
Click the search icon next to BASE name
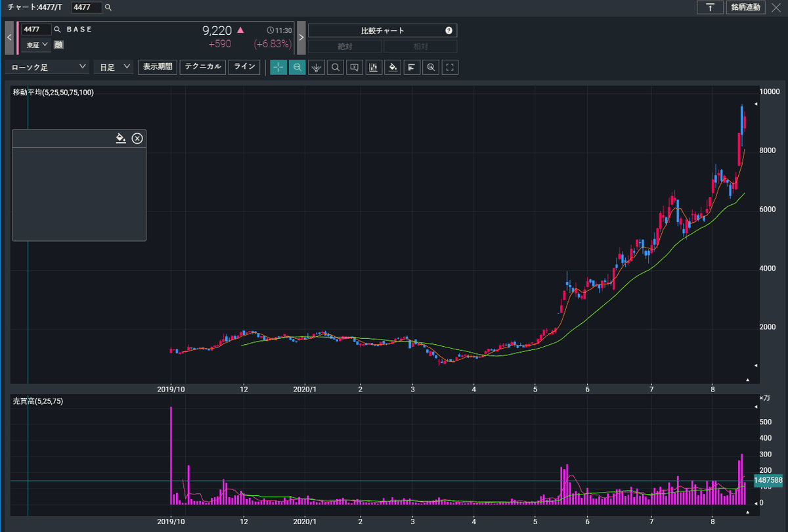pyautogui.click(x=57, y=30)
